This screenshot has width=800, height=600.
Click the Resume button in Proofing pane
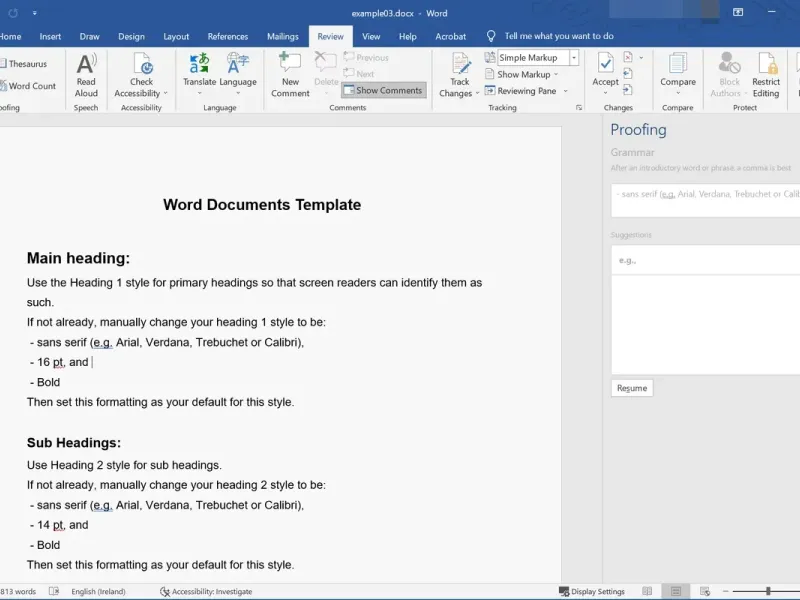632,388
